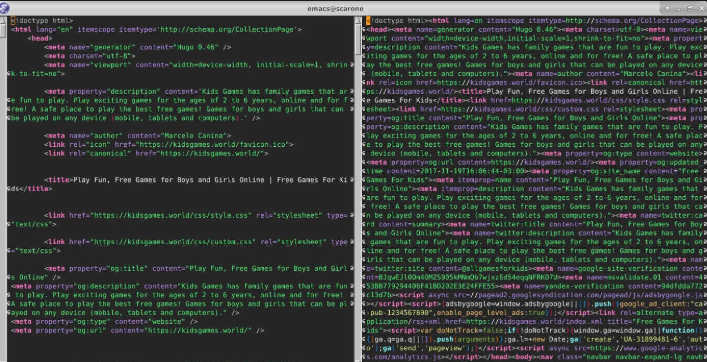707x362 pixels.
Task: Click the meta property="og:title" line, left pane
Action: (x=196, y=269)
